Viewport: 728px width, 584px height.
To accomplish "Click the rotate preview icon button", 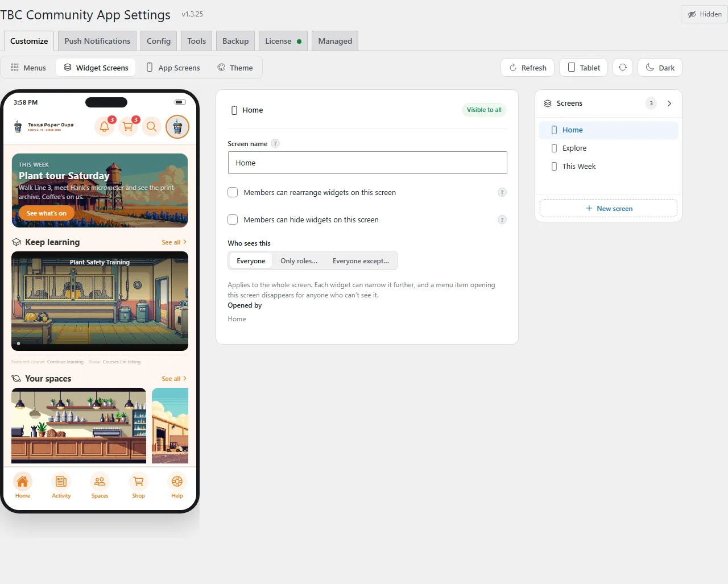I will (623, 67).
